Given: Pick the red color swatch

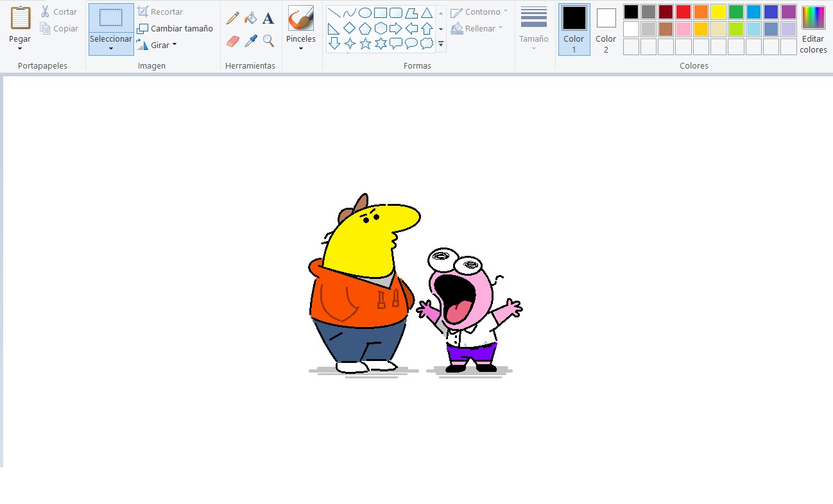Looking at the screenshot, I should tap(683, 12).
